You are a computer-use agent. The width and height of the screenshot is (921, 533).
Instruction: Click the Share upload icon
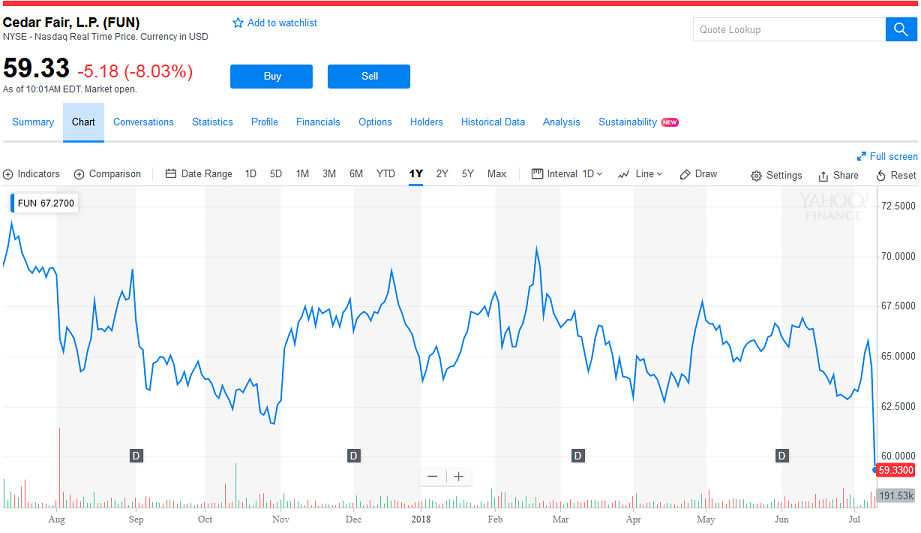click(823, 176)
